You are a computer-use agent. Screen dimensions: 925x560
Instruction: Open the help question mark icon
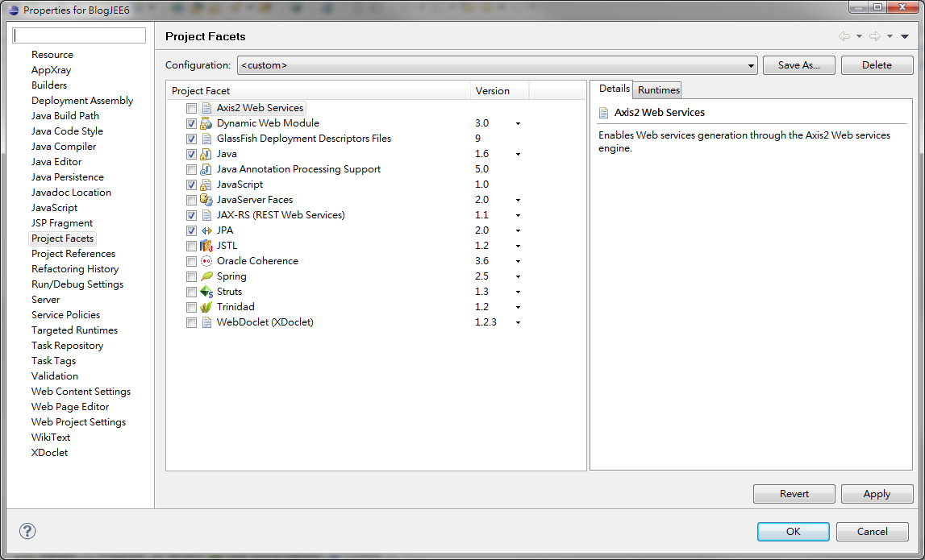(27, 531)
